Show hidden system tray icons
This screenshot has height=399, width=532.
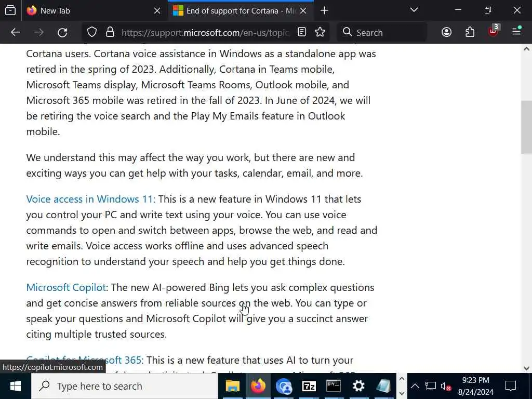pos(415,386)
